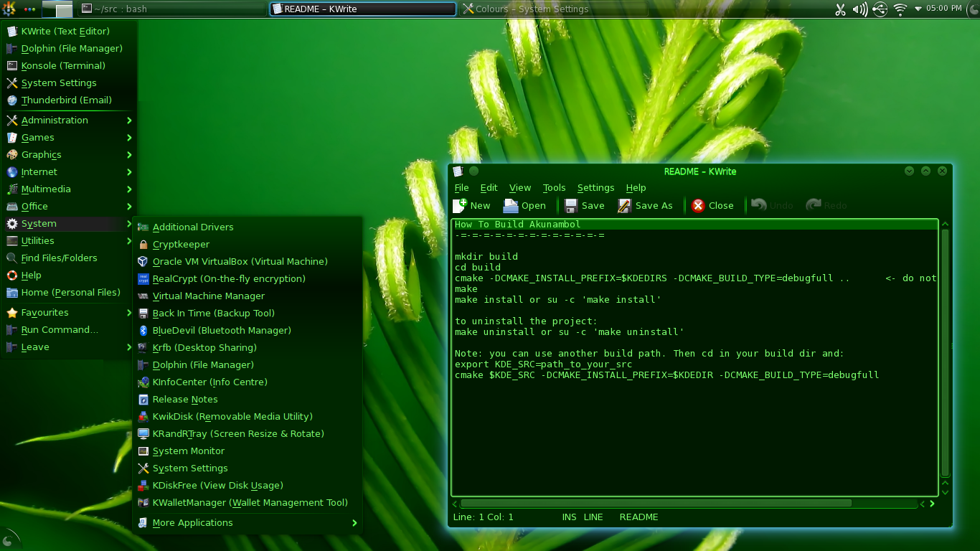Launch Krfb Desktop Sharing

[248, 347]
